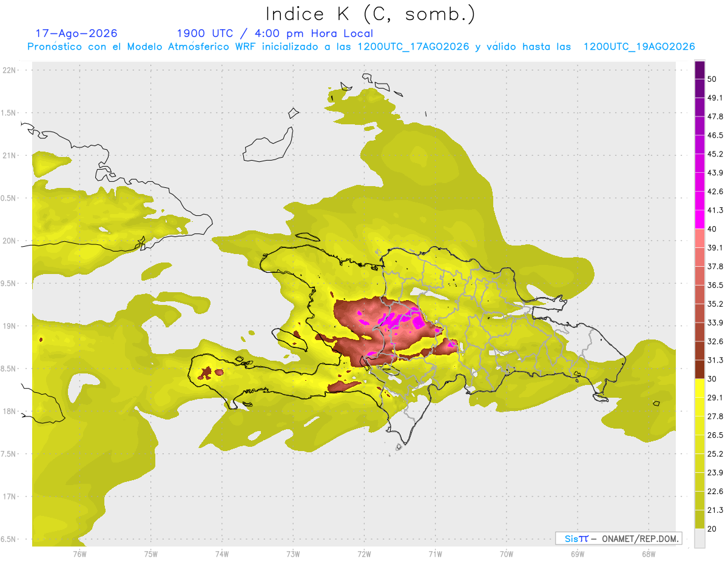728x562 pixels.
Task: Click '1900 UTC / 4:00 pm Hora Local'
Action: pyautogui.click(x=275, y=33)
